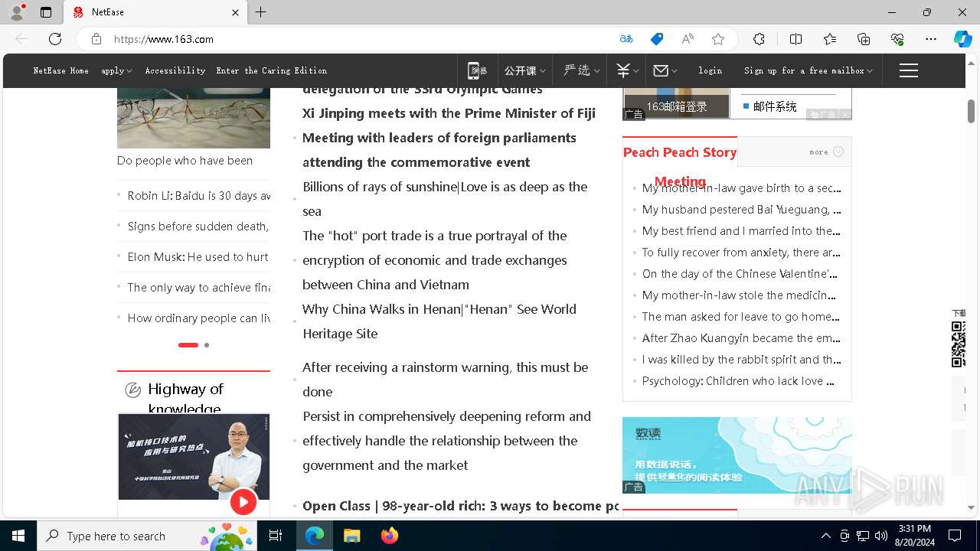
Task: View site information lock icon
Action: click(96, 39)
